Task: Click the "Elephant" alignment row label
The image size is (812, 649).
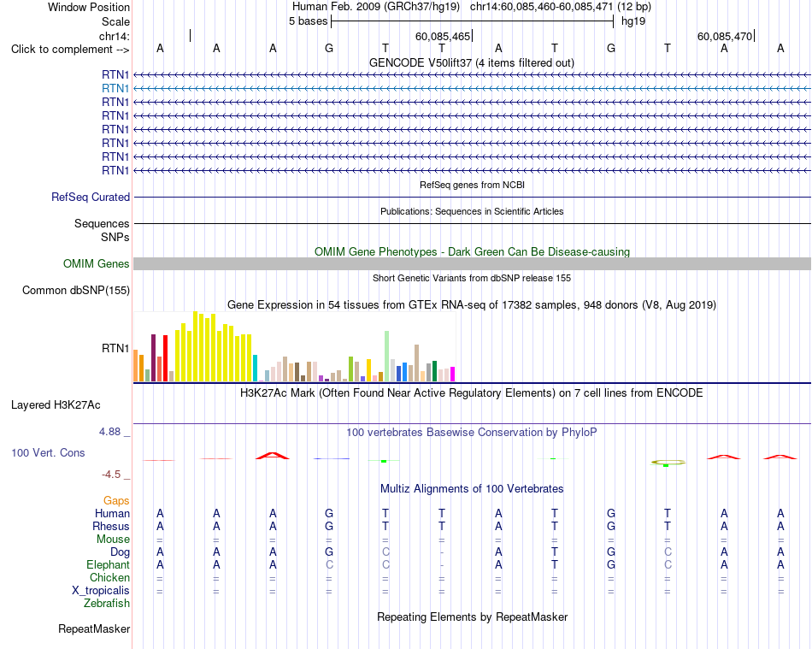Action: pos(108,564)
